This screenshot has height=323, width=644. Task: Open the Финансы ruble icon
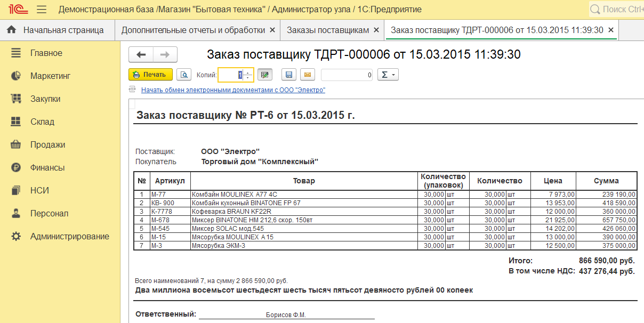pyautogui.click(x=16, y=168)
